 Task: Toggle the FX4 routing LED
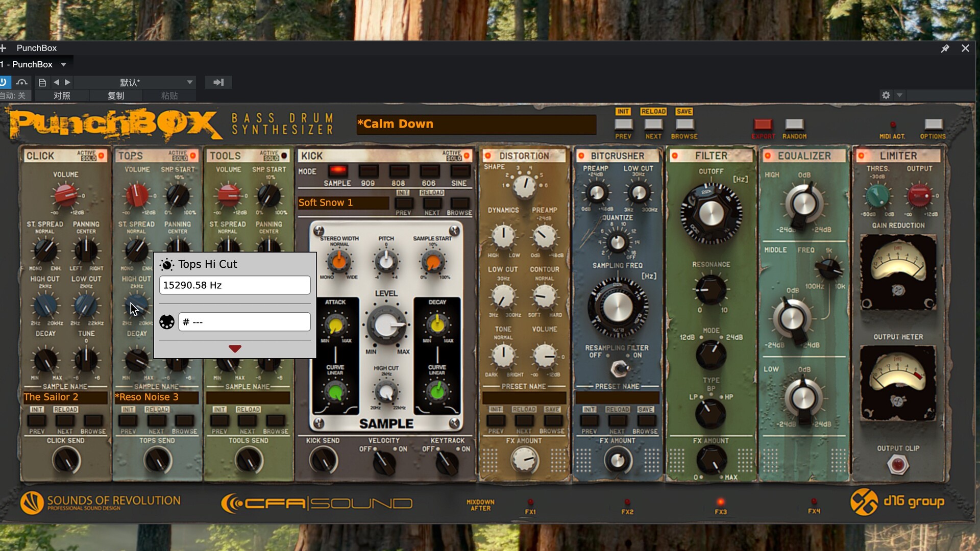click(x=814, y=503)
